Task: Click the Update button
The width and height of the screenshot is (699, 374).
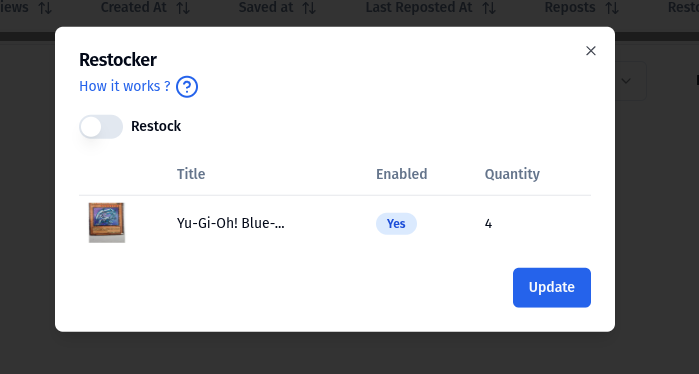Action: [552, 288]
